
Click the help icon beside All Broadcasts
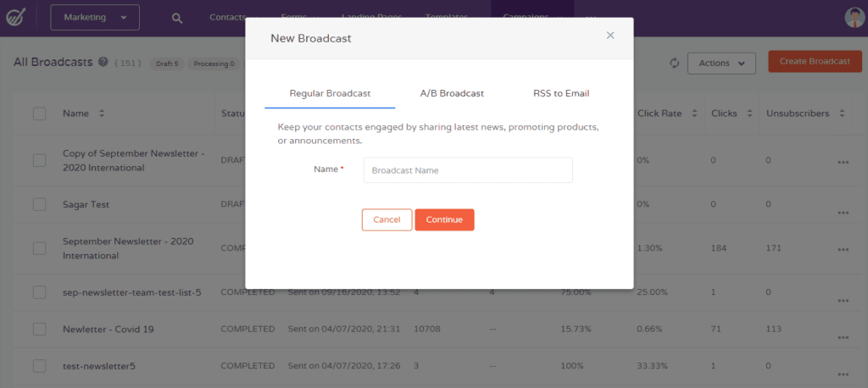coord(103,62)
